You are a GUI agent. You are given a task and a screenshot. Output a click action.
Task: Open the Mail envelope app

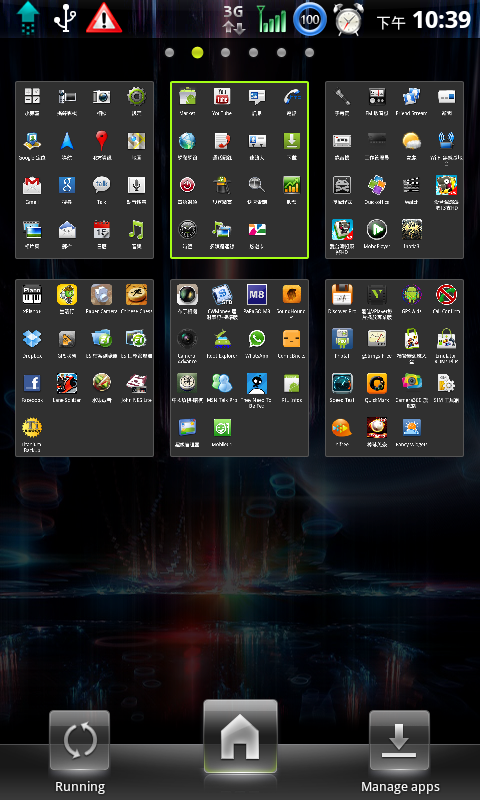67,230
